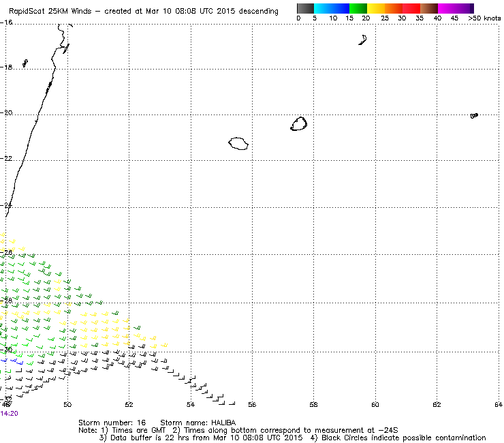
Task: Click the longitude label 62 on the axis
Action: (x=437, y=404)
